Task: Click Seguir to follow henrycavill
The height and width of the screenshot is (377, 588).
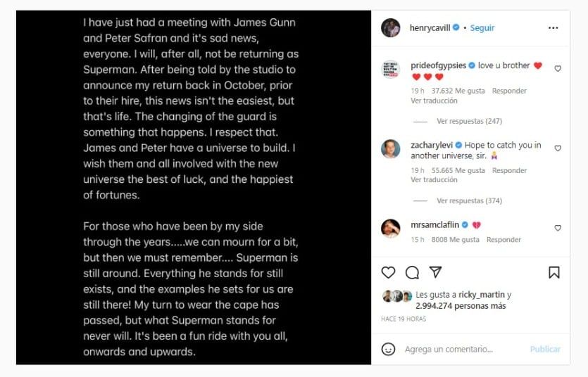Action: point(482,28)
